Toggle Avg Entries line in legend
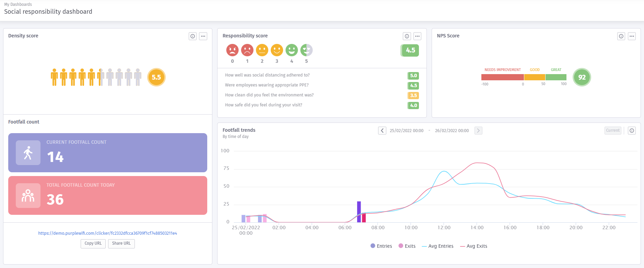 [437, 246]
